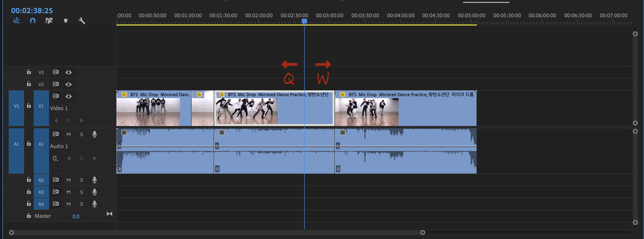Solo Audio 1 track

tap(82, 134)
